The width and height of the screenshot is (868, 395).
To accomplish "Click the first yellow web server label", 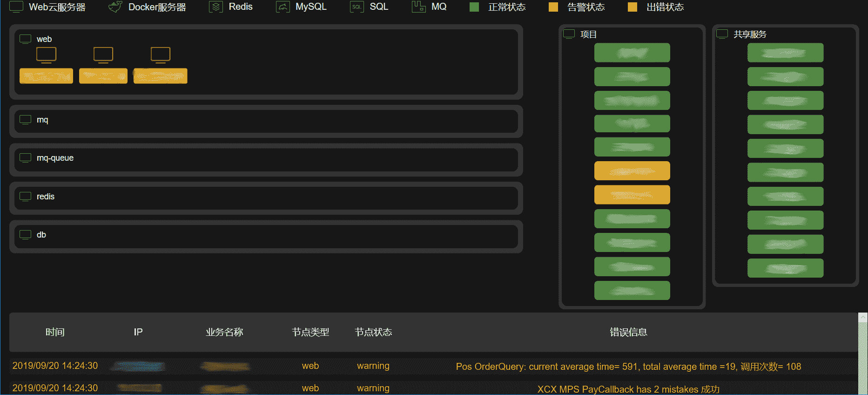I will (x=46, y=76).
